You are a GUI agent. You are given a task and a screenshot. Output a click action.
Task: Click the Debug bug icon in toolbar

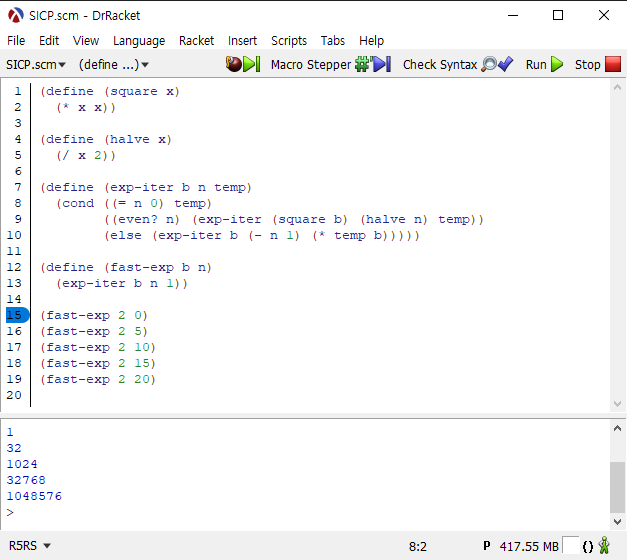[242, 64]
